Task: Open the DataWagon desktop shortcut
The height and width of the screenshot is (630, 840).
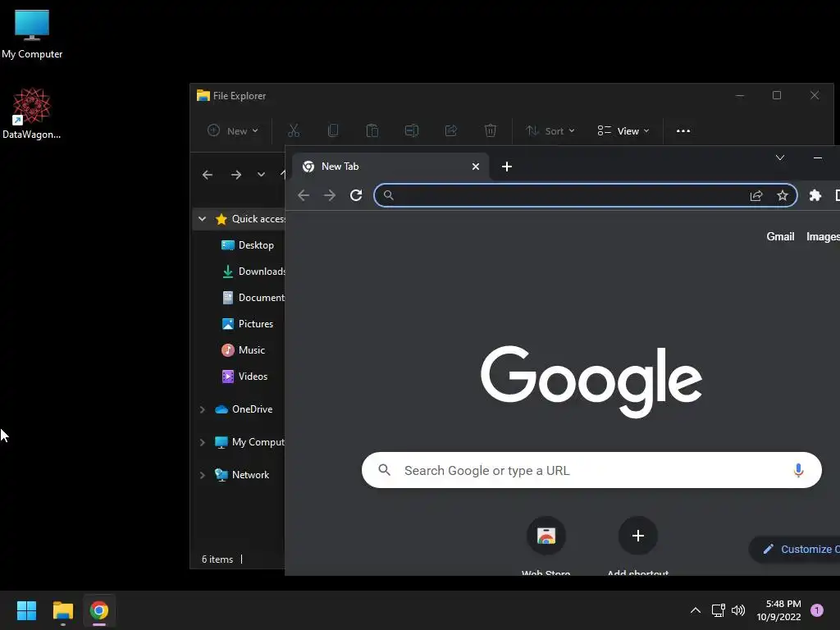Action: 32,113
